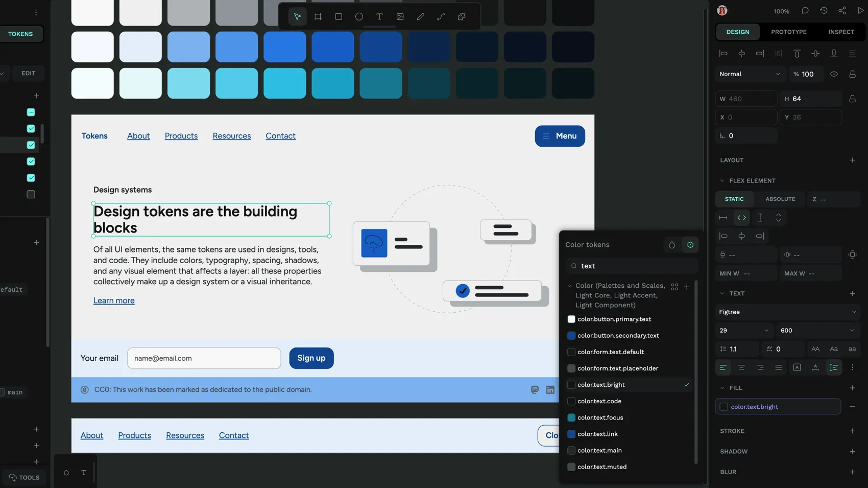Select the Rectangle tool
The width and height of the screenshot is (868, 488).
tap(338, 16)
